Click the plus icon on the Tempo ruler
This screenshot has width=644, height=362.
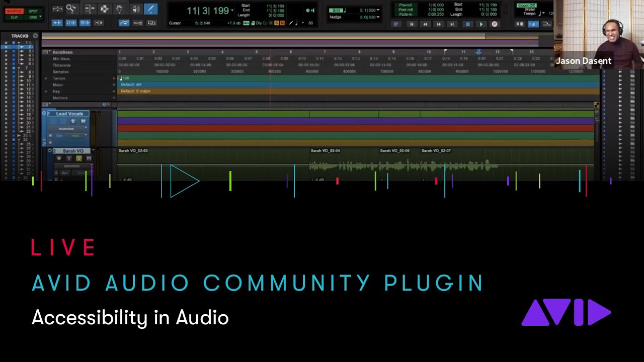[x=114, y=78]
